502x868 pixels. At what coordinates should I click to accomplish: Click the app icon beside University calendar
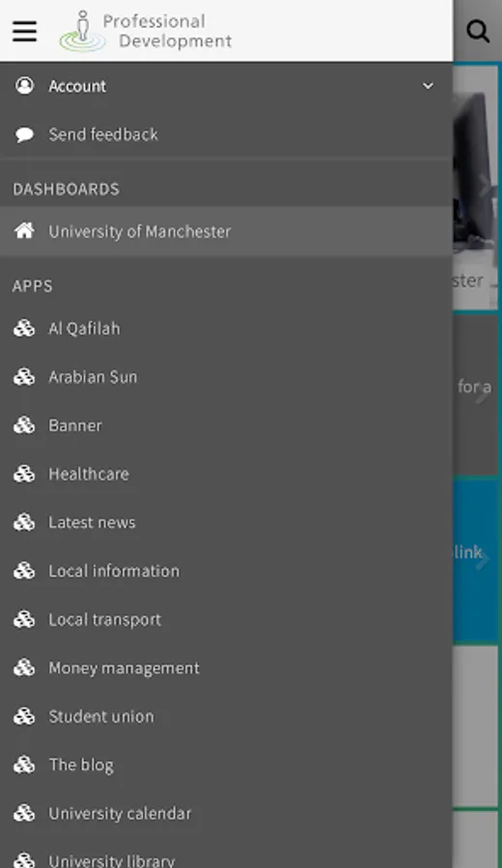tap(24, 814)
